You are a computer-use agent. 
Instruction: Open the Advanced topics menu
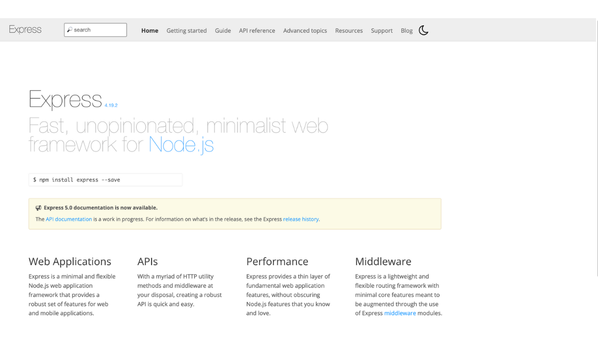click(x=305, y=30)
